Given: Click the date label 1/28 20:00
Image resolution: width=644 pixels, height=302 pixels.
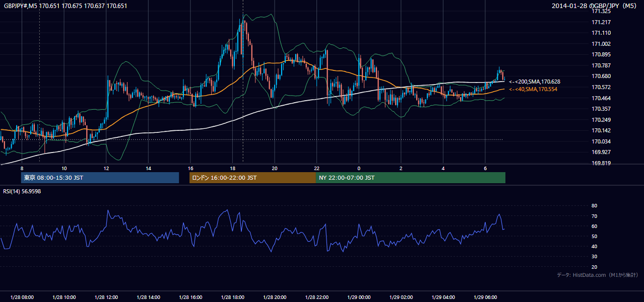Looking at the screenshot, I should click(275, 297).
